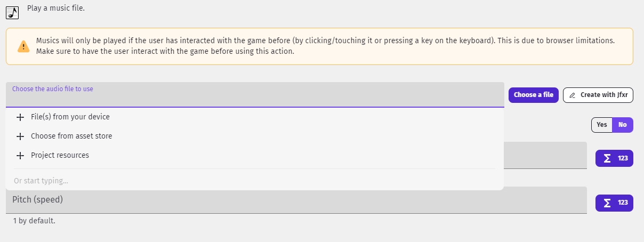The height and width of the screenshot is (242, 644).
Task: Click the orange warning triangle icon
Action: tap(23, 46)
